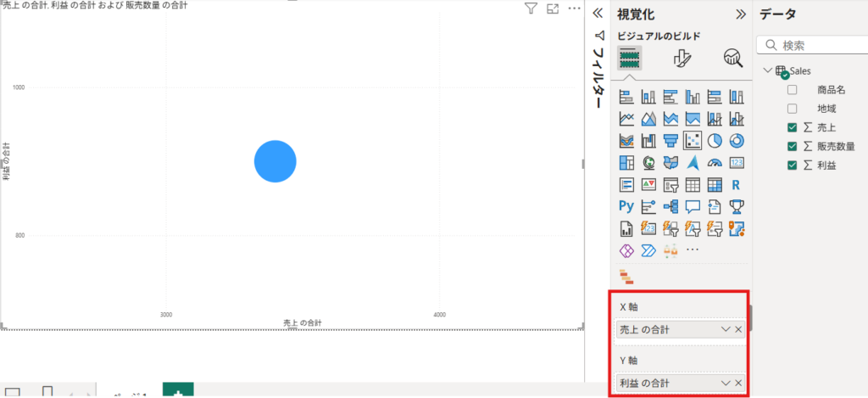Select the treemap visual icon
This screenshot has width=868, height=398.
(x=626, y=162)
